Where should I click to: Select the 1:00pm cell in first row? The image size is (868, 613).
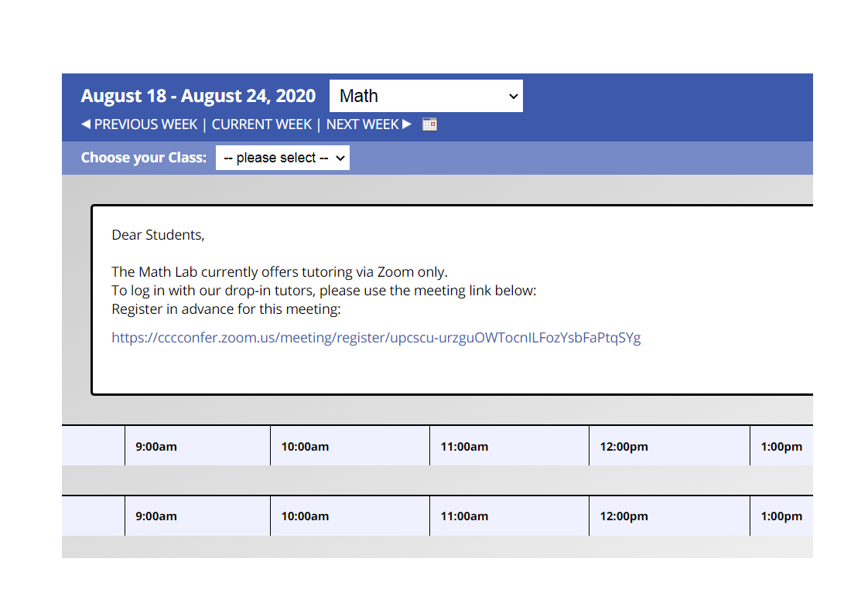pyautogui.click(x=781, y=446)
